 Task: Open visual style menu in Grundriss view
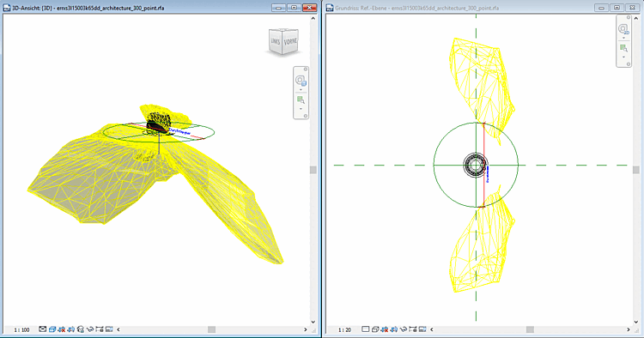375,329
